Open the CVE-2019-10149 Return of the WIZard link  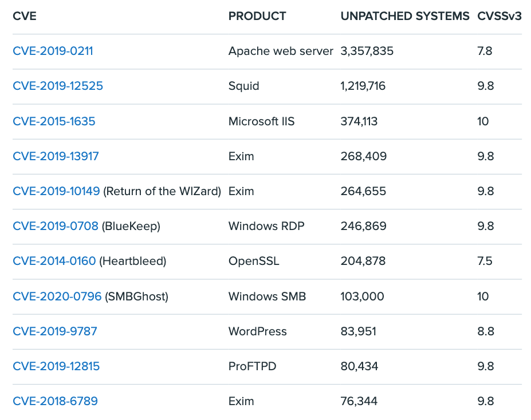click(x=56, y=191)
